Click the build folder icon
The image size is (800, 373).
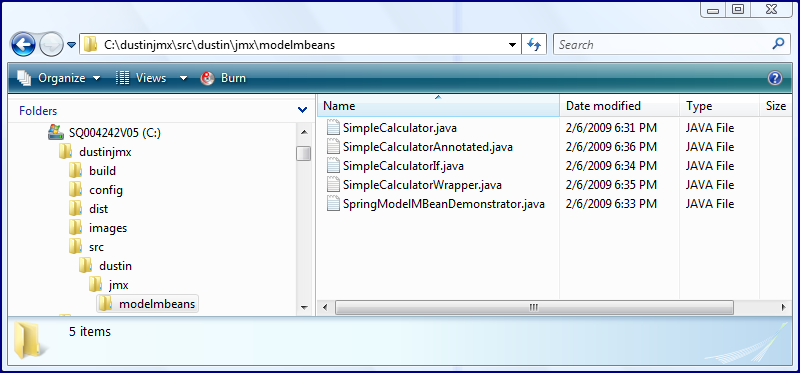76,171
